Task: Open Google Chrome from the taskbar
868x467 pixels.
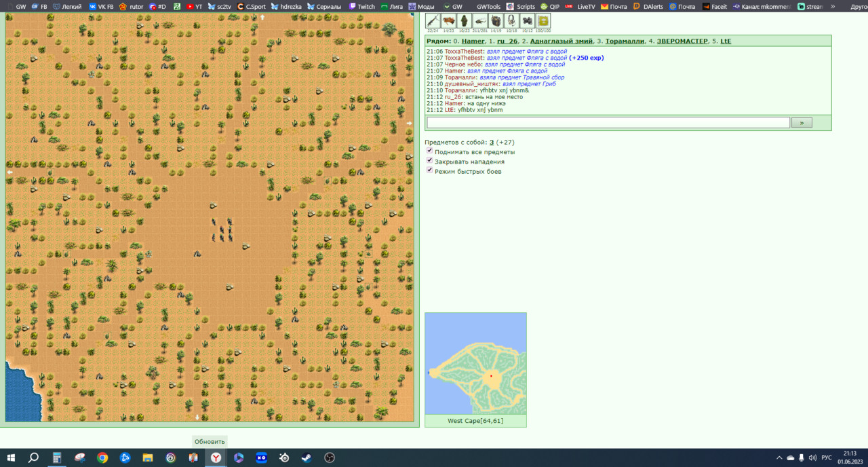Action: 102,457
